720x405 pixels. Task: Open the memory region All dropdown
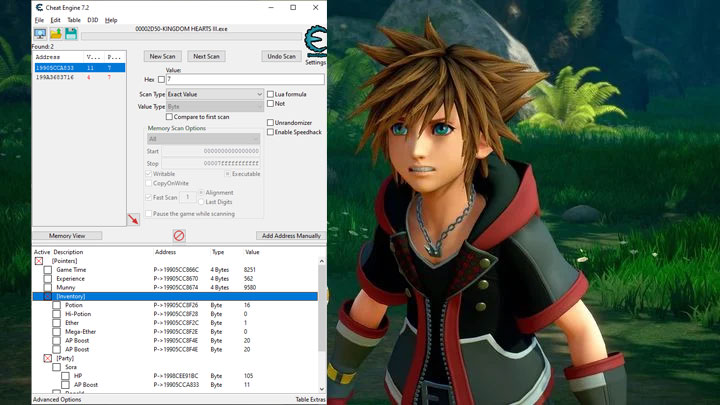(203, 139)
